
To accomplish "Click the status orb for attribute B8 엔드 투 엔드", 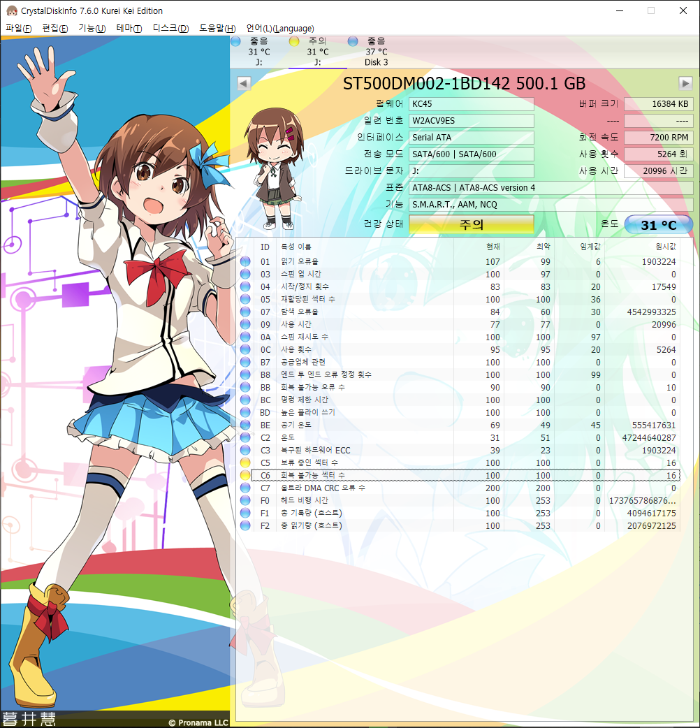I will [245, 374].
